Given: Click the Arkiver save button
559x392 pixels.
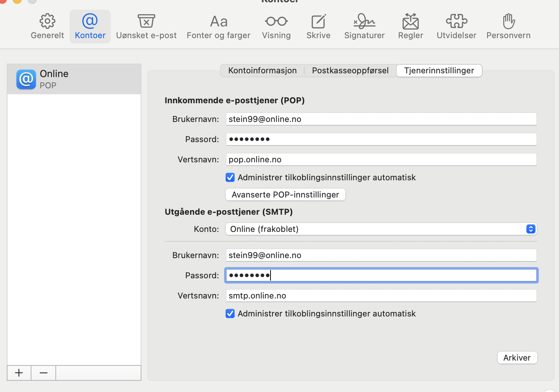Looking at the screenshot, I should coord(517,358).
